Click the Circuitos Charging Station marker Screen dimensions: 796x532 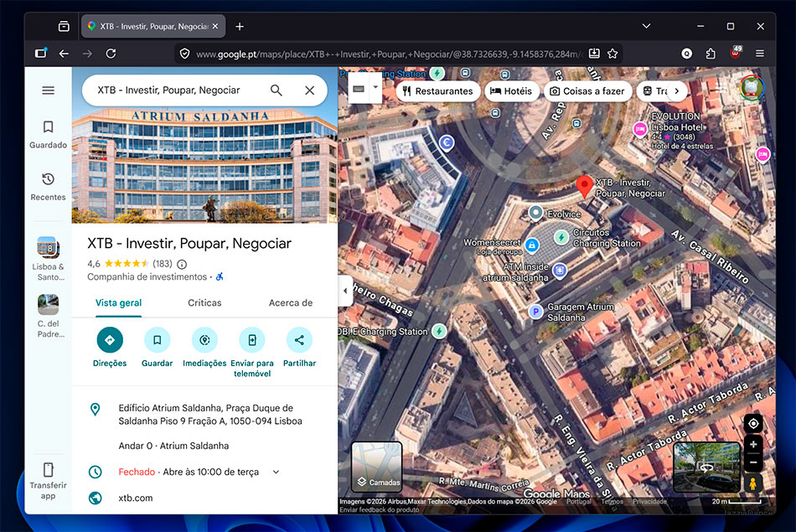[x=561, y=236]
